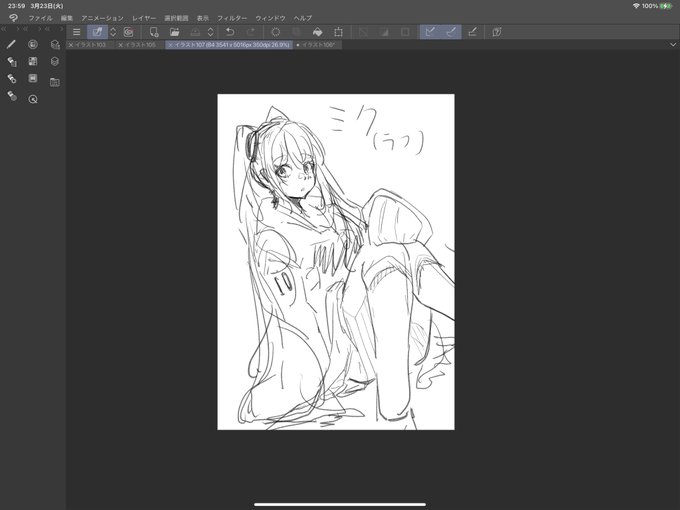Click the greyed selection border square icon

[405, 32]
